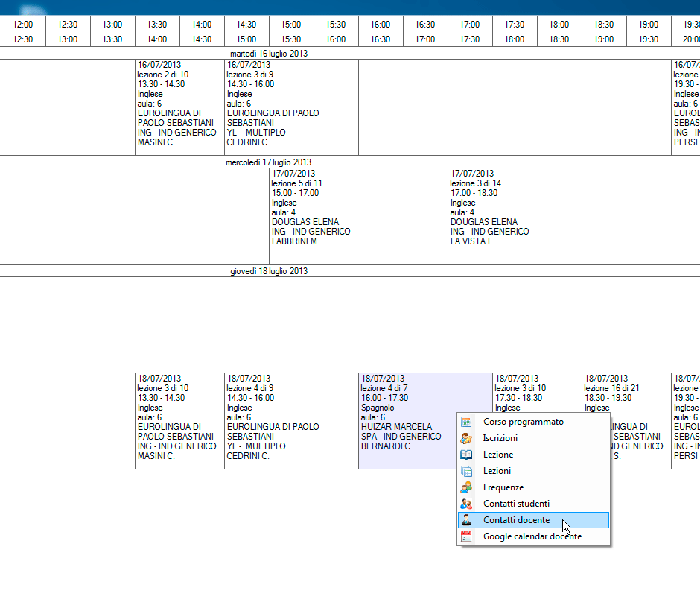The height and width of the screenshot is (611, 700).
Task: Click the 16:30 - 17:00 time header
Action: click(425, 32)
